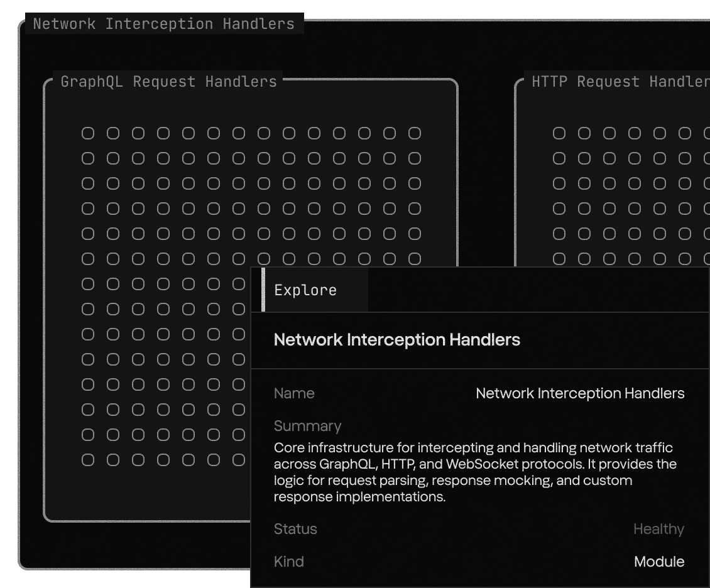This screenshot has width=710, height=588.
Task: Click the Summary label
Action: (x=307, y=426)
